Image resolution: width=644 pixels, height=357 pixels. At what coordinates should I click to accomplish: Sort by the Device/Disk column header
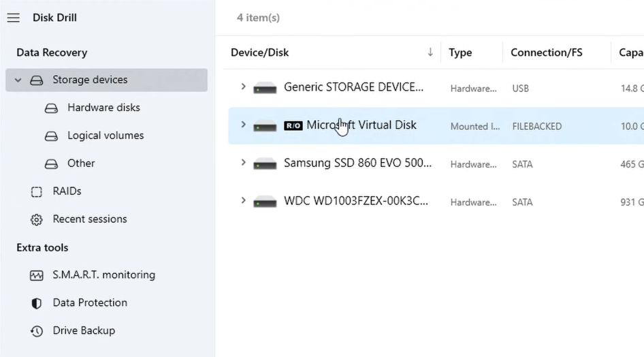[259, 52]
